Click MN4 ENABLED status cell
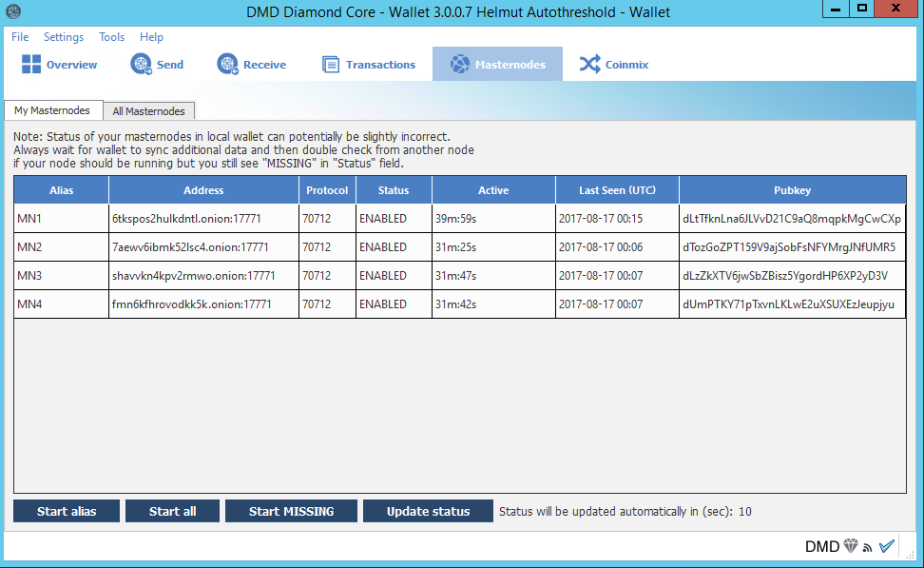The image size is (924, 568). [394, 304]
